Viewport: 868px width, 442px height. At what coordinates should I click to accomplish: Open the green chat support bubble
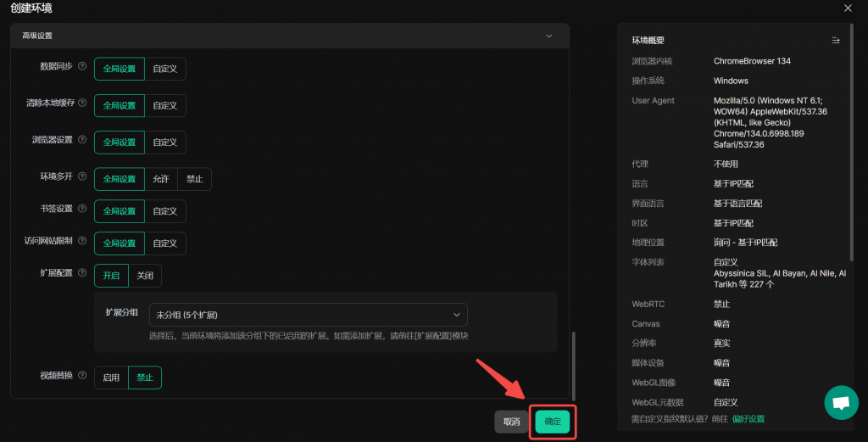click(841, 403)
